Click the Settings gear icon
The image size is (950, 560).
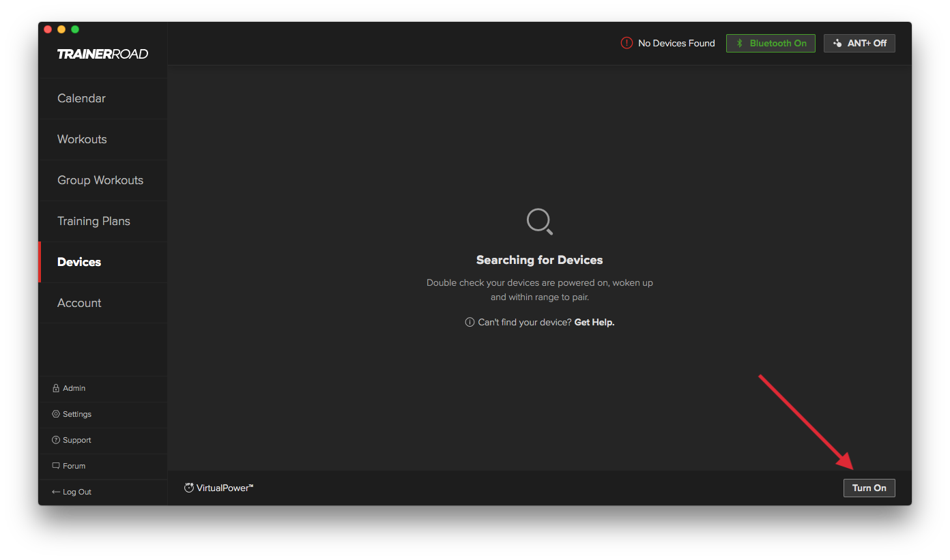[56, 414]
